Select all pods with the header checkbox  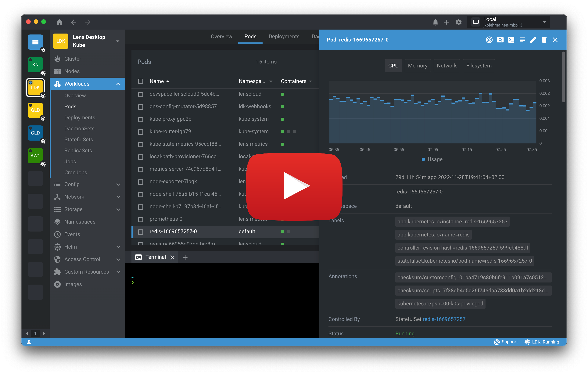click(141, 81)
